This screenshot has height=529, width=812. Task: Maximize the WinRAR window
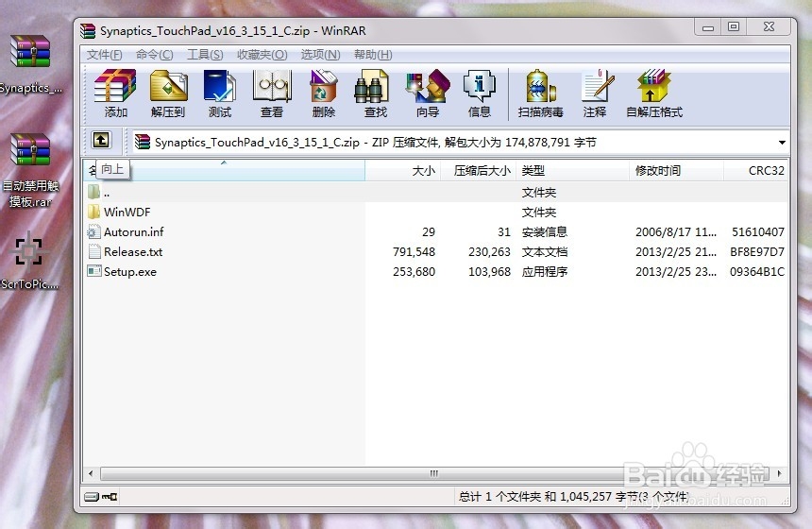734,26
